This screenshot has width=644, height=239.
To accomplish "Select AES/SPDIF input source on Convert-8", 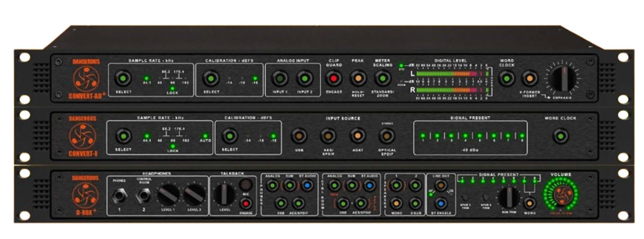I will click(328, 136).
